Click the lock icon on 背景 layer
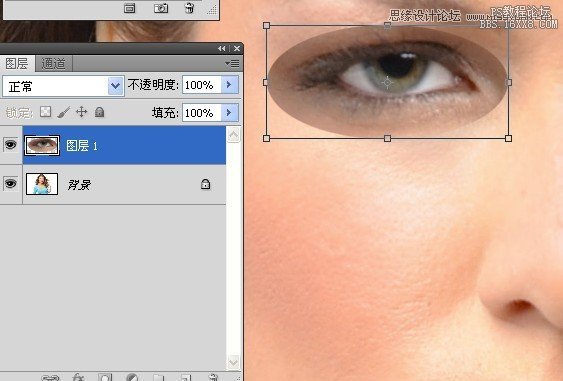Screen dimensions: 563x381 (x=205, y=184)
